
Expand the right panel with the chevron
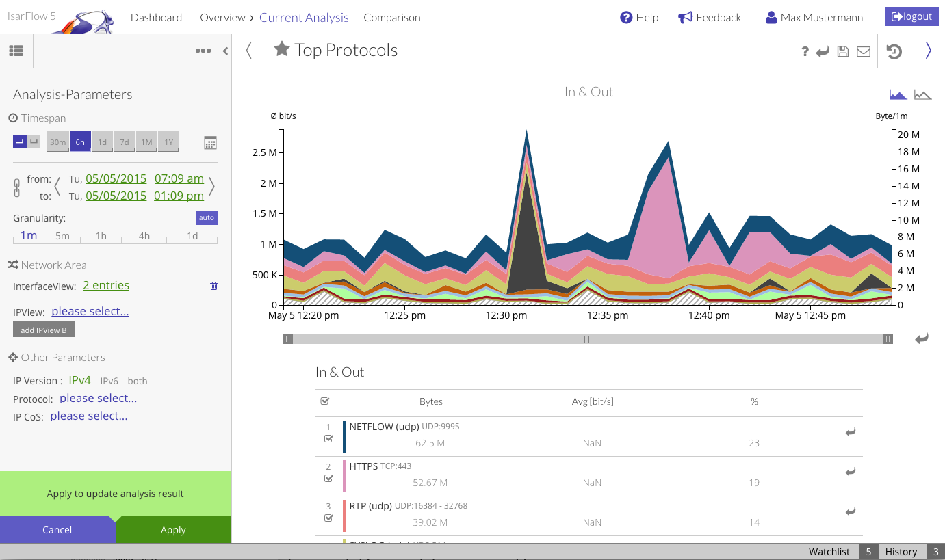coord(929,51)
